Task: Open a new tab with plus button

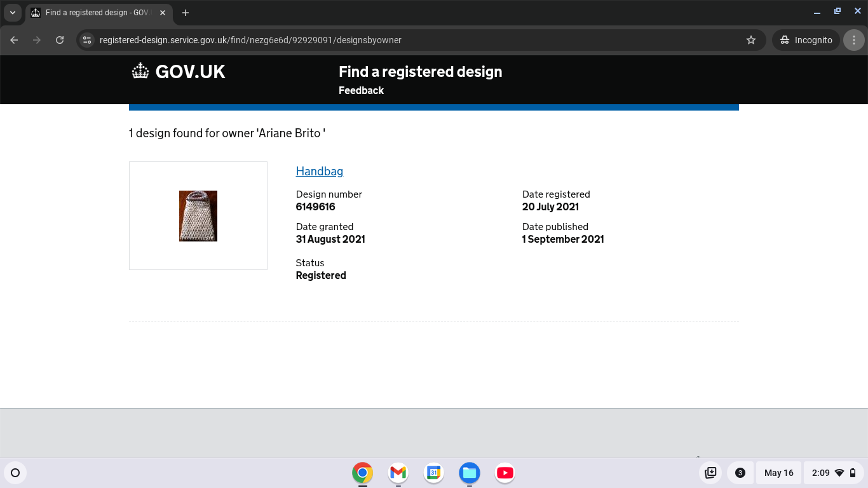Action: pos(186,13)
